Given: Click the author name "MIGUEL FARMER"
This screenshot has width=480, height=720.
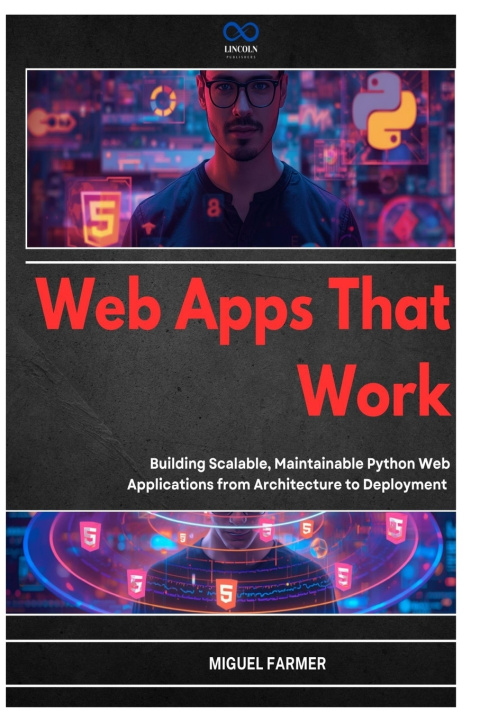Looking at the screenshot, I should (x=267, y=664).
